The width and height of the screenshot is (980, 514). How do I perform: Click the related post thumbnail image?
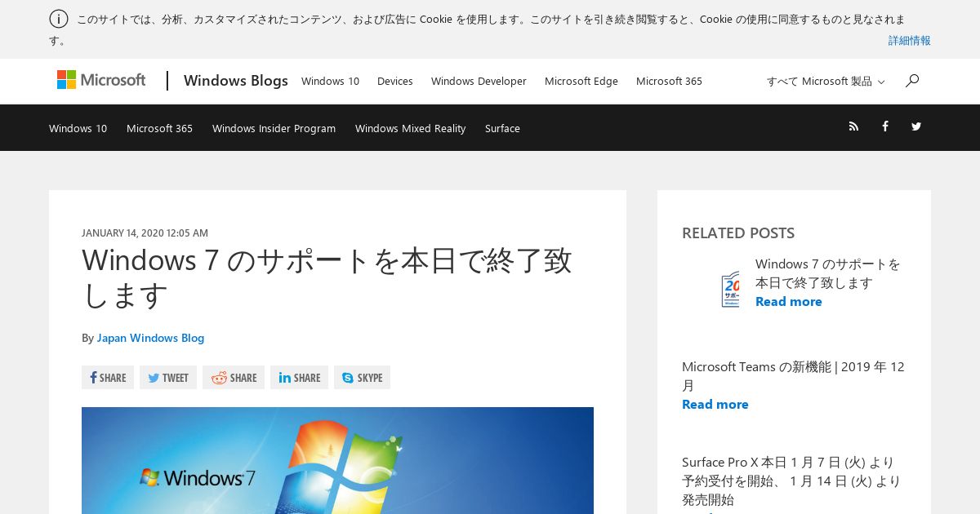pos(730,289)
